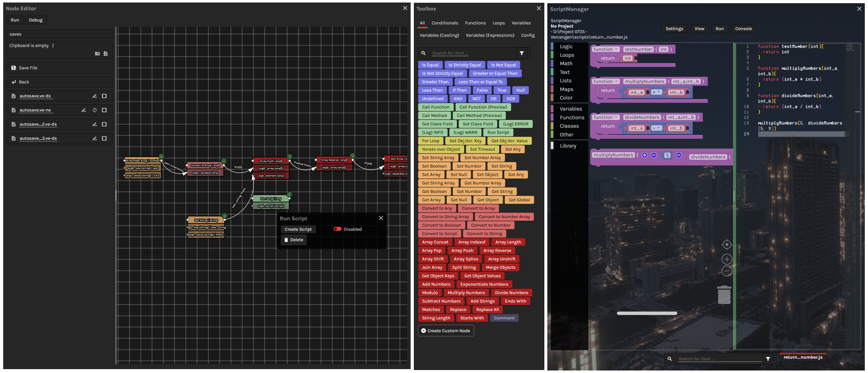The width and height of the screenshot is (868, 373).
Task: Check the autosave_3.ve-ds checkbox
Action: tap(104, 139)
